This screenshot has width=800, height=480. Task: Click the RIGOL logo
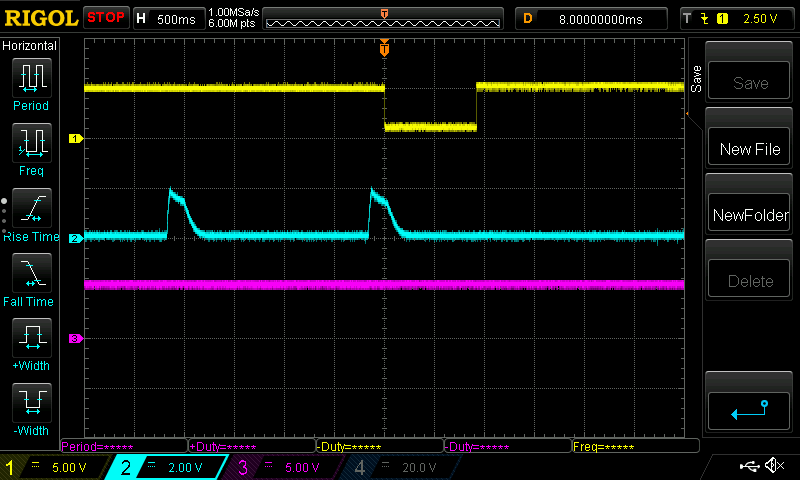pyautogui.click(x=41, y=18)
